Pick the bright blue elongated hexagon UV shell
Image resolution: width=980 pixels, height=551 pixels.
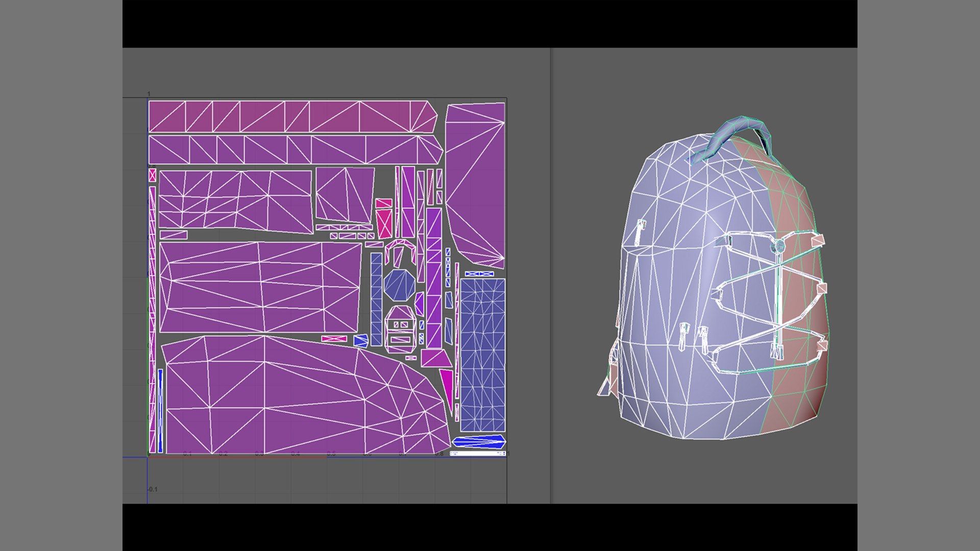(x=478, y=441)
